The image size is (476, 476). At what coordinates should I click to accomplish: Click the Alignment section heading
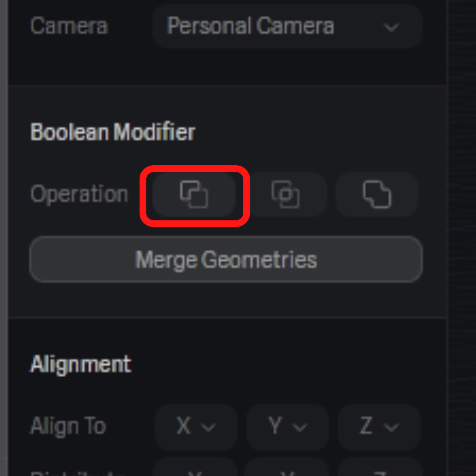(x=81, y=364)
